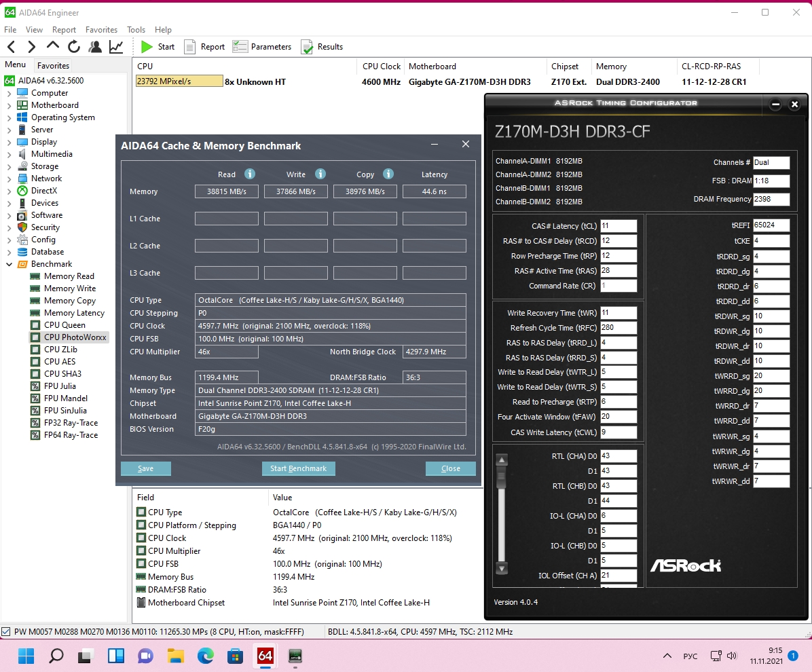Open the Tools menu

click(136, 29)
